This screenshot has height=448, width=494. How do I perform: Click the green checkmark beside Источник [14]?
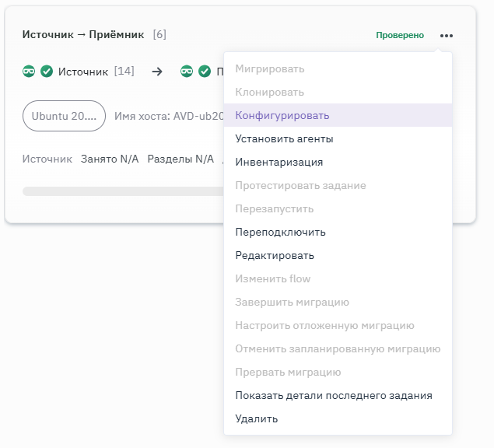(47, 72)
